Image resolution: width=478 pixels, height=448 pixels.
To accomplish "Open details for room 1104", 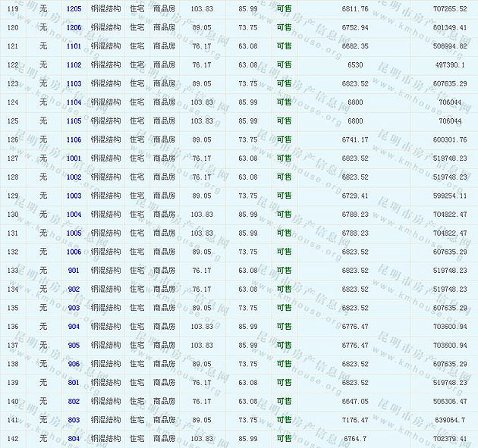I will (x=74, y=102).
